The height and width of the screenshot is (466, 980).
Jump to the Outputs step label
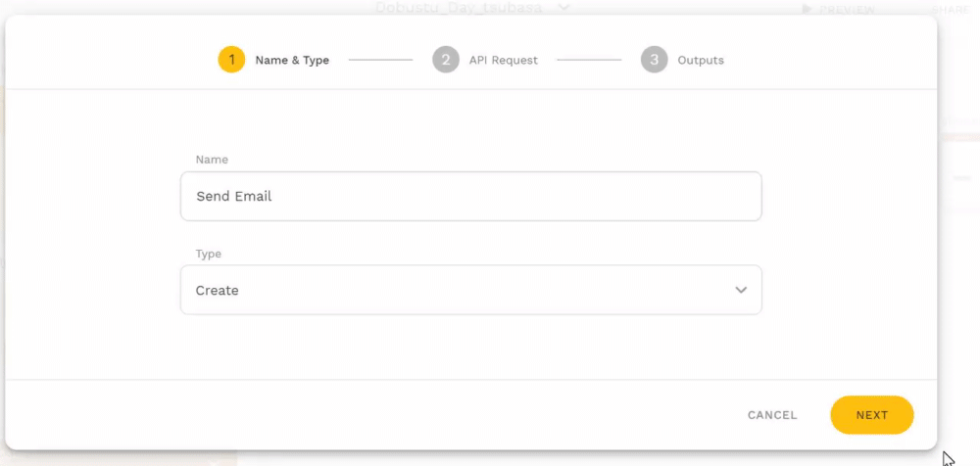tap(701, 60)
